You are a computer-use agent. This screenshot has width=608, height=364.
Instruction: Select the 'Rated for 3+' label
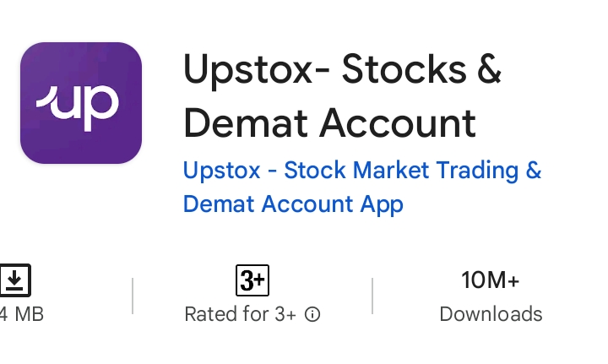click(241, 314)
